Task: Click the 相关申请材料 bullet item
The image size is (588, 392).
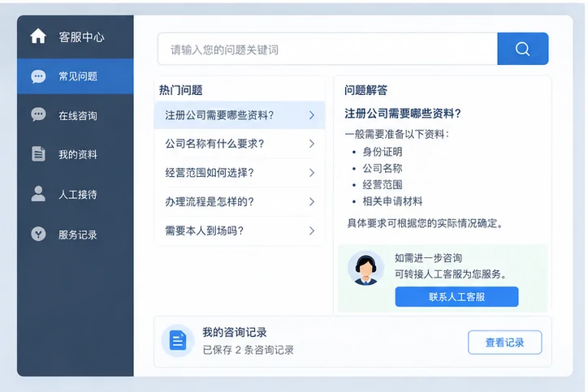Action: (x=392, y=201)
